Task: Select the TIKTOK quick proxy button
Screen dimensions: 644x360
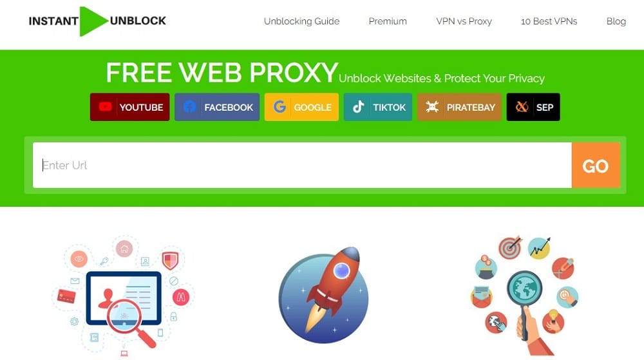Action: pyautogui.click(x=378, y=107)
